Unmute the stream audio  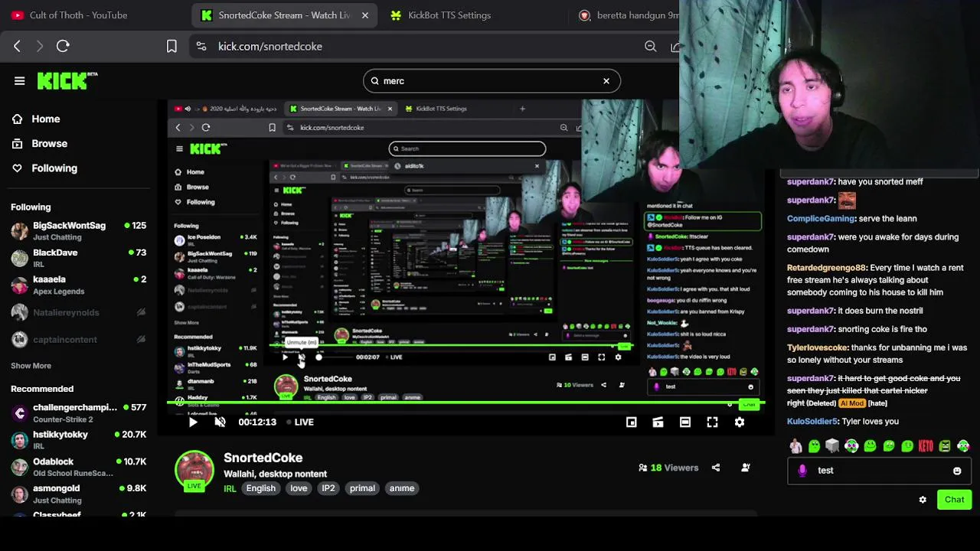point(220,422)
